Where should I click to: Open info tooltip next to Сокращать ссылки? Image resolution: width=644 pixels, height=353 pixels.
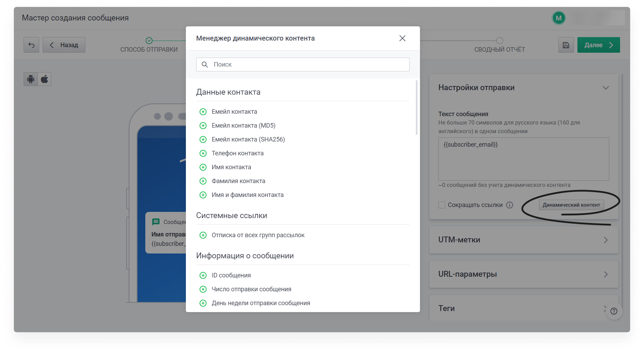point(509,205)
